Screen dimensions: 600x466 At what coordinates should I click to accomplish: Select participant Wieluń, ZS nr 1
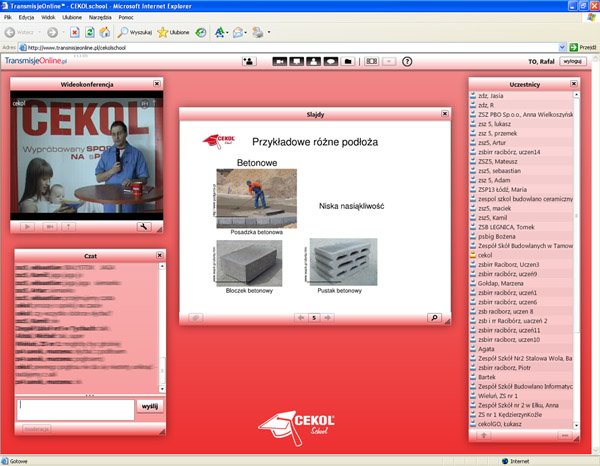click(x=521, y=396)
